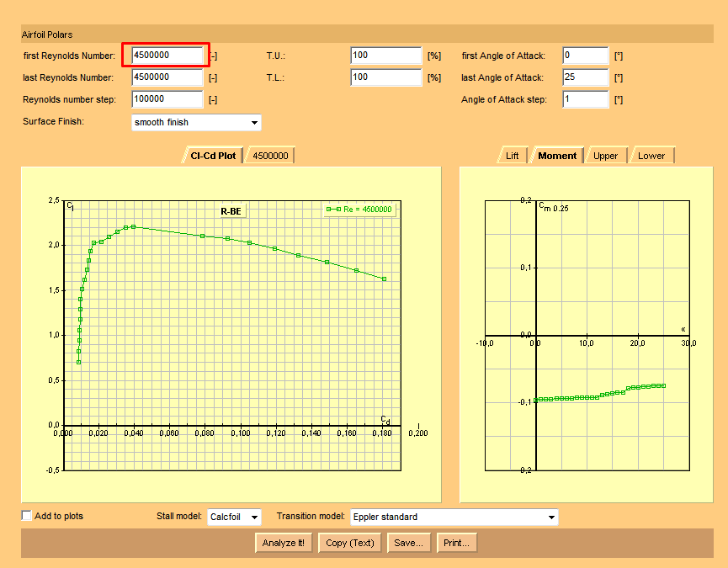Click the Copy (Text) button
The image size is (728, 568).
pos(349,543)
